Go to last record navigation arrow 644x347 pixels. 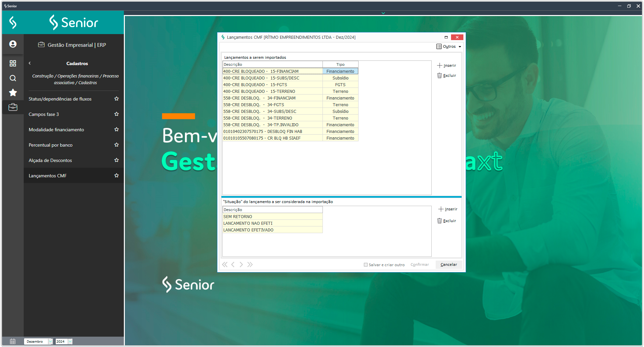coord(250,265)
